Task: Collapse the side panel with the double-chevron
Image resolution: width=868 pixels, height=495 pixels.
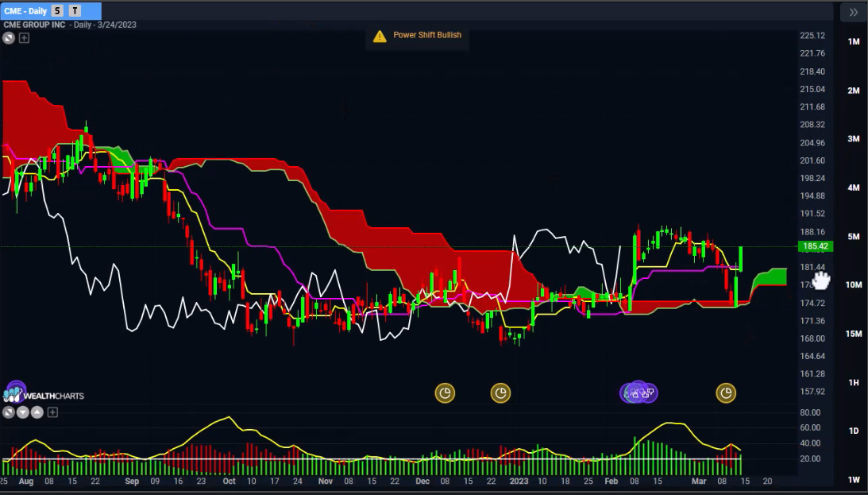Action: pyautogui.click(x=853, y=12)
